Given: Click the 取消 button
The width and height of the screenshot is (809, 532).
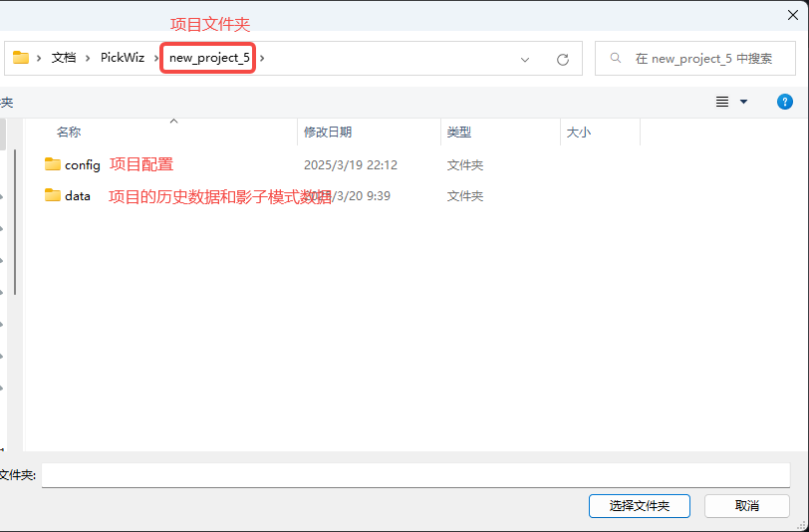Looking at the screenshot, I should (x=747, y=506).
